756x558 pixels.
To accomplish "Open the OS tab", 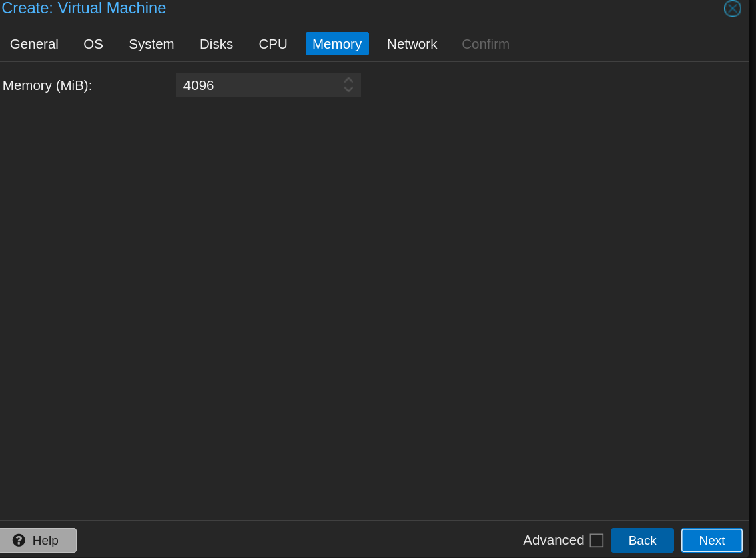I will (93, 44).
